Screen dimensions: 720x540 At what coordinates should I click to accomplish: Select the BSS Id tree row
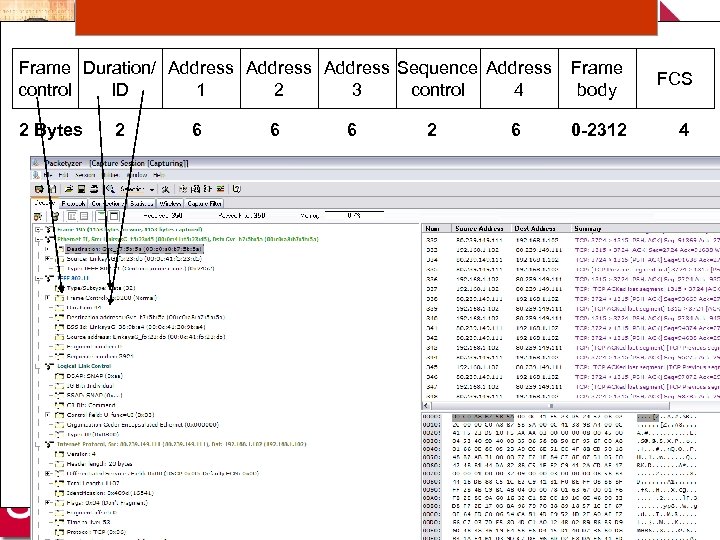coord(135,327)
